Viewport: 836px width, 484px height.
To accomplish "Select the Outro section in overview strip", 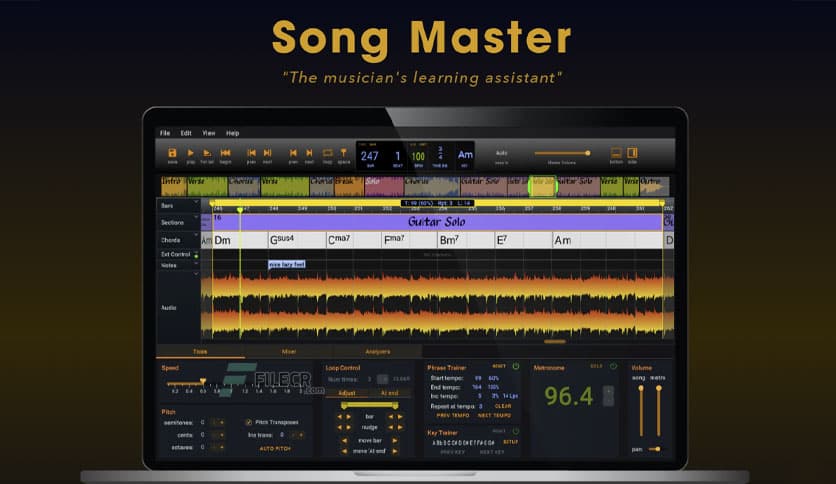I will pyautogui.click(x=654, y=186).
